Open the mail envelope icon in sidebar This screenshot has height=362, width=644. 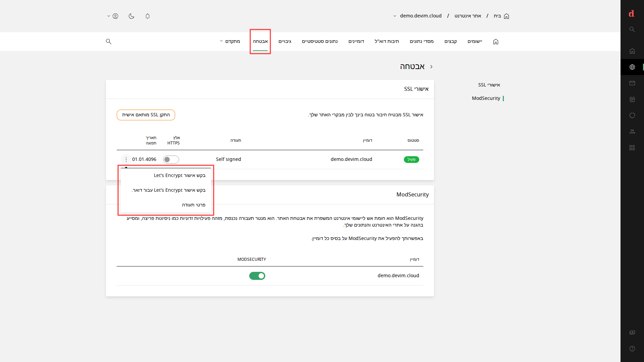(x=632, y=83)
